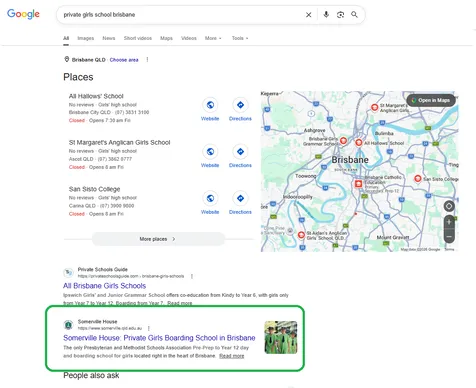Expand the More search filters dropdown
The width and height of the screenshot is (476, 388).
(x=213, y=38)
